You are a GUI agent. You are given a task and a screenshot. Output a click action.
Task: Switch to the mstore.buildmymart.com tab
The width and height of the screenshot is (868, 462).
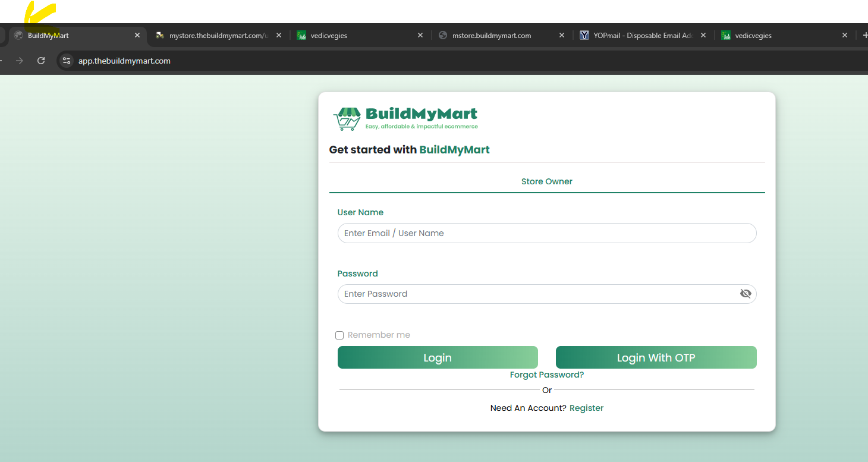click(x=502, y=36)
